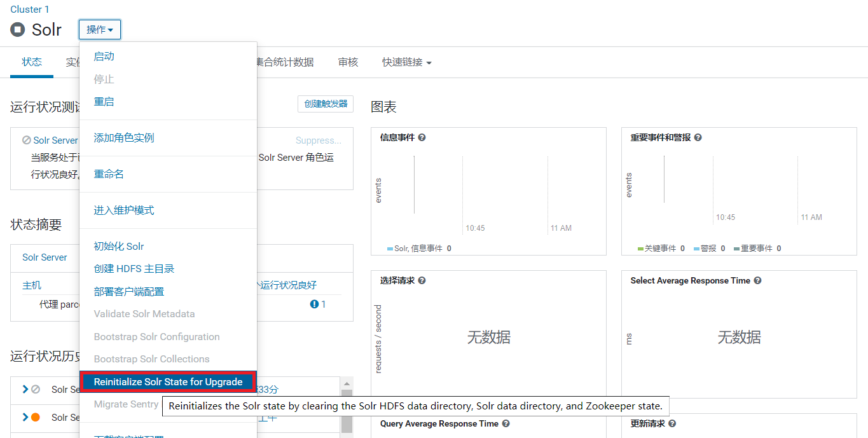Open the help icon next to 重要事件和警报
This screenshot has height=438, width=868.
(698, 137)
